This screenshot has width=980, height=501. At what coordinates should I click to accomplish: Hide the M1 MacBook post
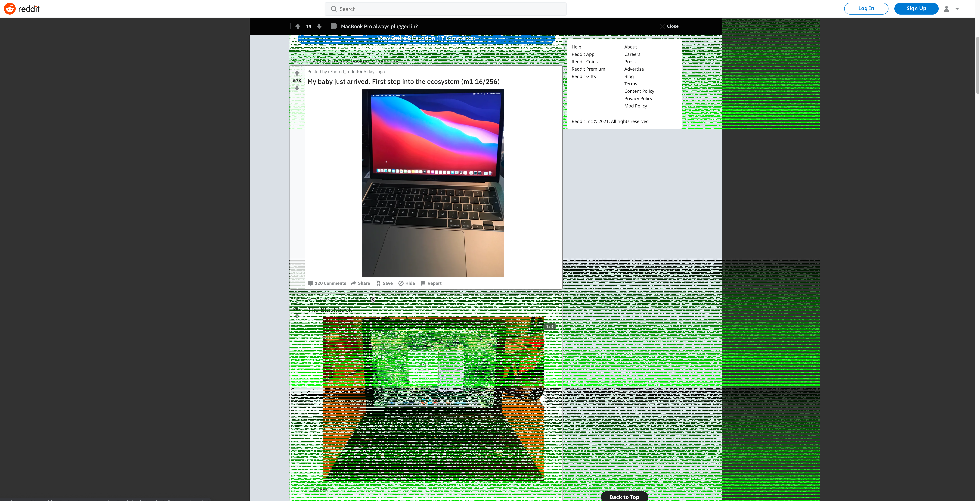tap(406, 283)
